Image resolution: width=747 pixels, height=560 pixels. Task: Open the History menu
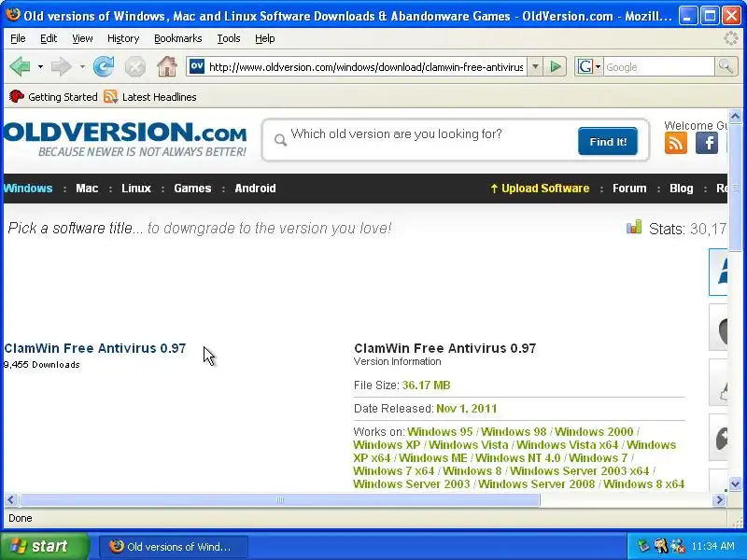123,38
